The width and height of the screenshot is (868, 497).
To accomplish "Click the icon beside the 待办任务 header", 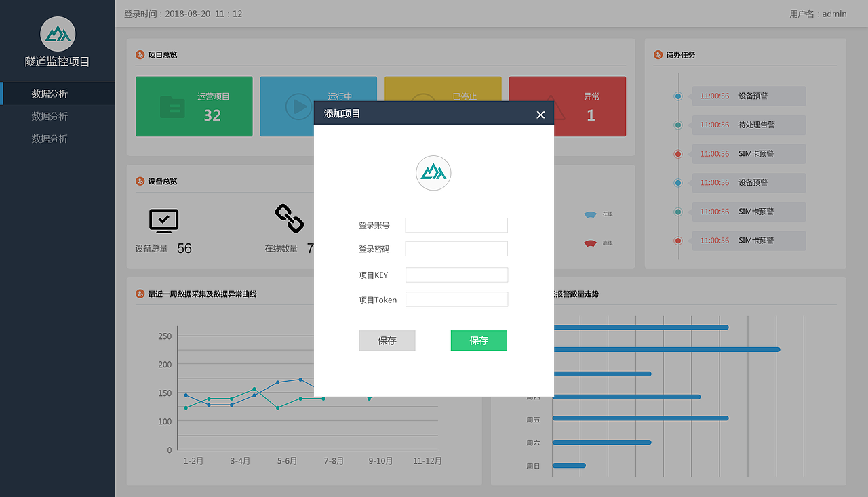I will pos(656,54).
